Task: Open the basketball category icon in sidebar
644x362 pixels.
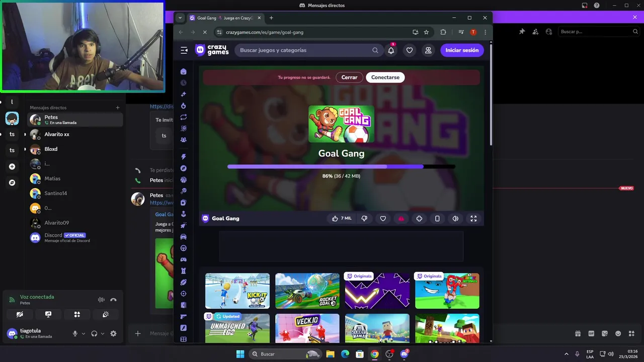Action: (x=184, y=179)
